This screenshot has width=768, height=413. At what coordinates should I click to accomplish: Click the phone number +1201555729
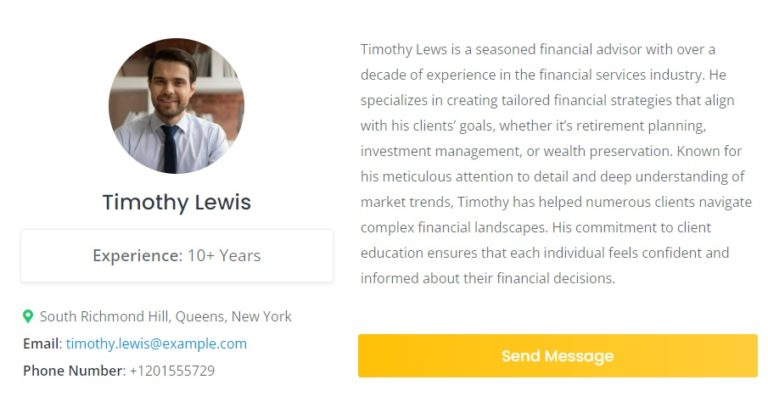172,371
